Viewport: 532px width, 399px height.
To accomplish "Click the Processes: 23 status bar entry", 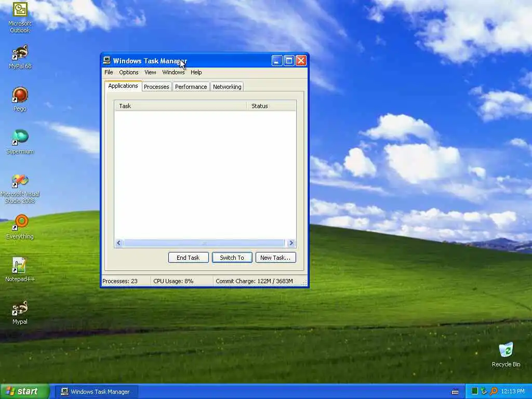I will [120, 281].
